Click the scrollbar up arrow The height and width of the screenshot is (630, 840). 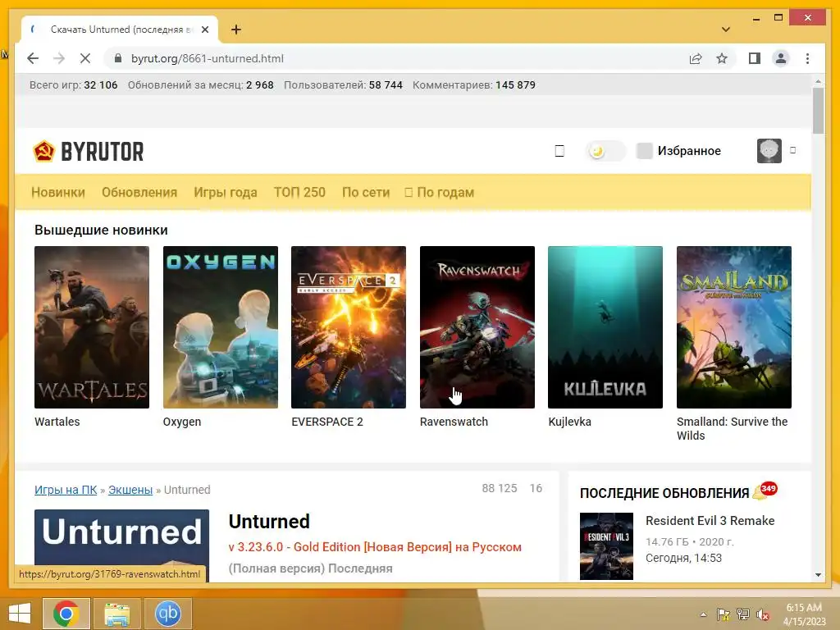818,81
